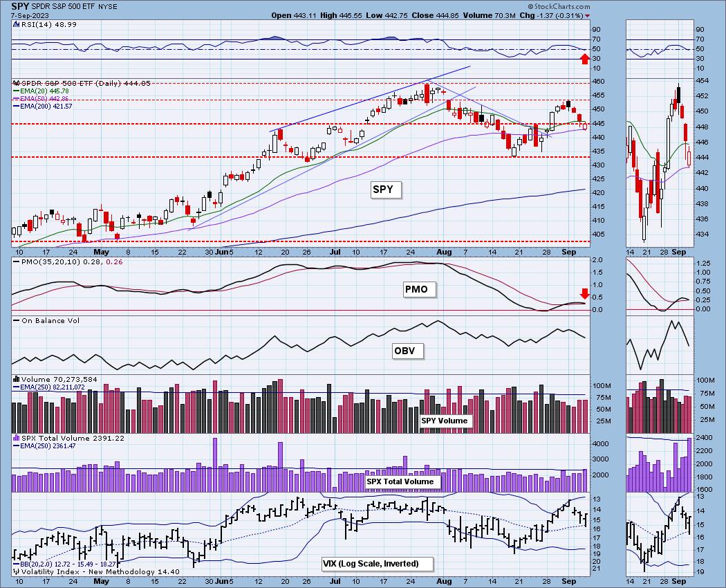Click the High 445.55 header value
This screenshot has width=726, height=588.
pyautogui.click(x=341, y=15)
